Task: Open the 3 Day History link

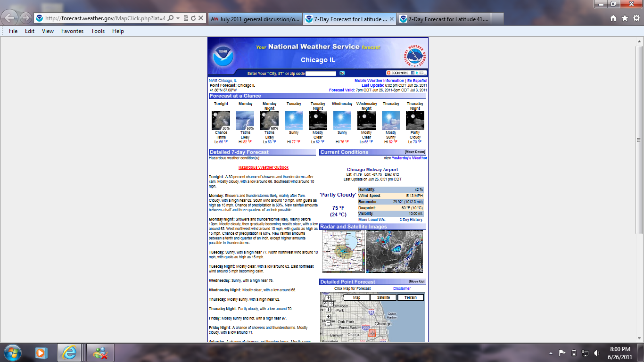Action: tap(411, 220)
